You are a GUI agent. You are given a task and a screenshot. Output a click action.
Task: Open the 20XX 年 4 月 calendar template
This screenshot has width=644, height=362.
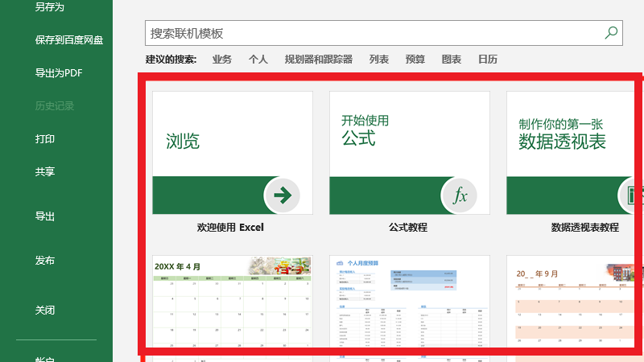pyautogui.click(x=232, y=306)
